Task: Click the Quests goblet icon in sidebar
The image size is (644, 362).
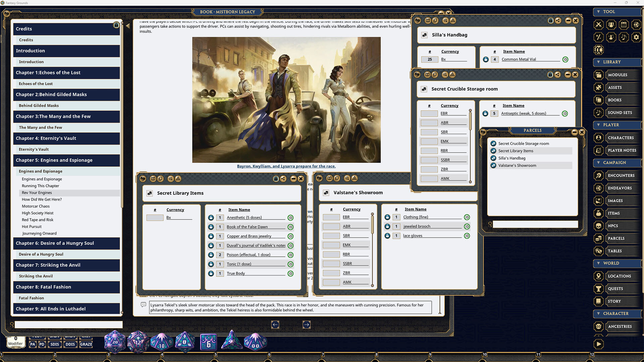Action: click(x=598, y=289)
